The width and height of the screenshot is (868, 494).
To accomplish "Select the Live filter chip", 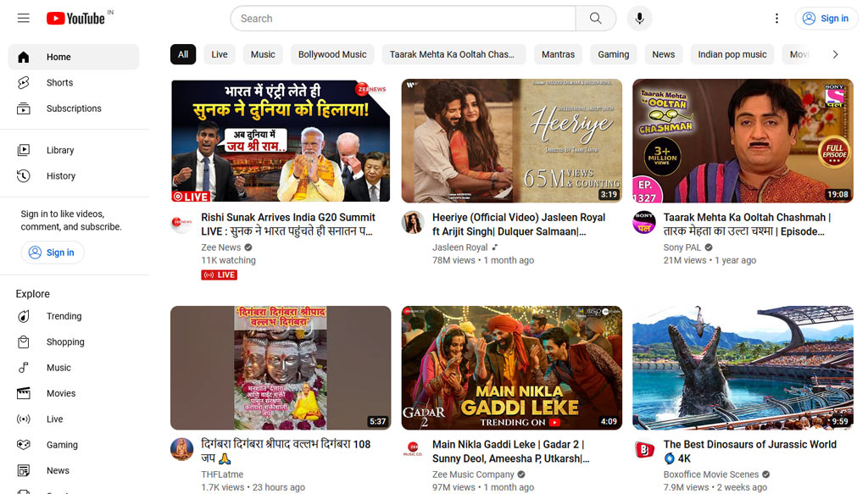I will [220, 54].
